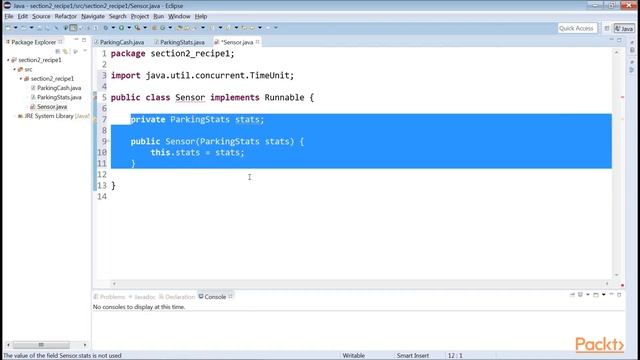This screenshot has width=640, height=360.
Task: Open the Run button dropdown arrow
Action: point(129,28)
